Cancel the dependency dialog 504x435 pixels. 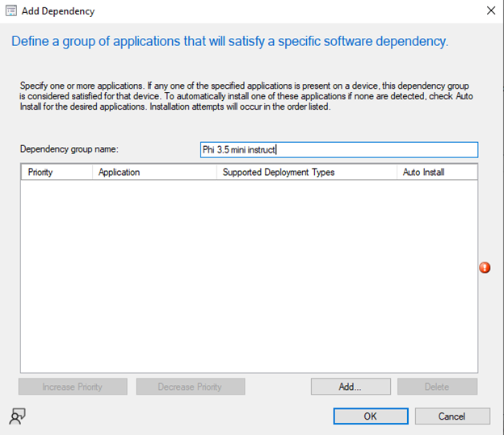tap(452, 416)
